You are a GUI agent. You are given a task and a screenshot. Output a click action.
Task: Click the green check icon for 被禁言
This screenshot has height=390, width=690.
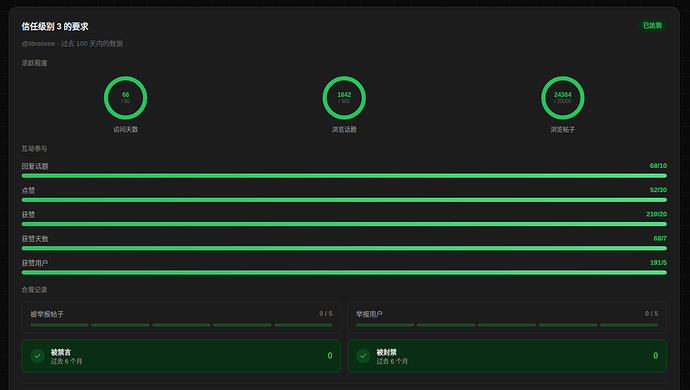pos(37,356)
